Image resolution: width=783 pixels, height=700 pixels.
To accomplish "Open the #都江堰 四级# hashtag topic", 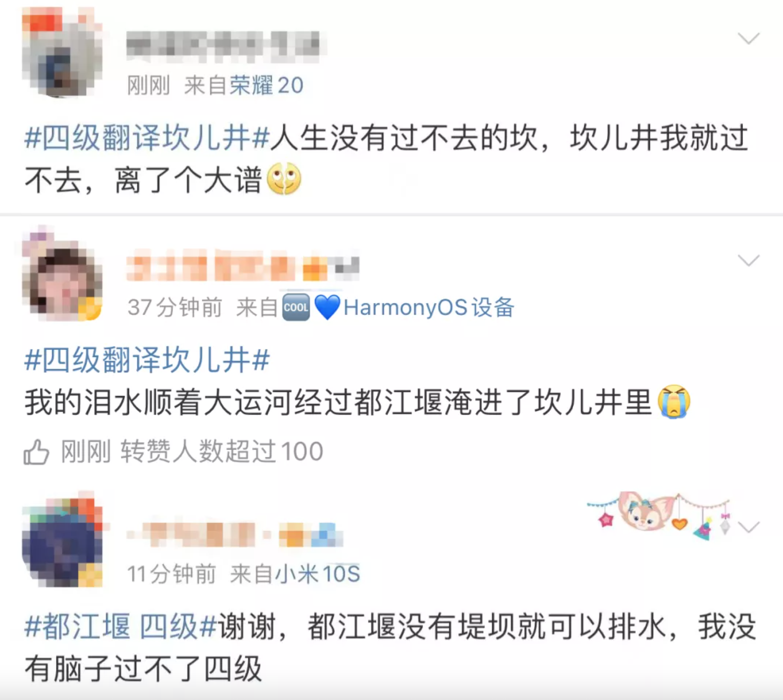I will (x=120, y=627).
